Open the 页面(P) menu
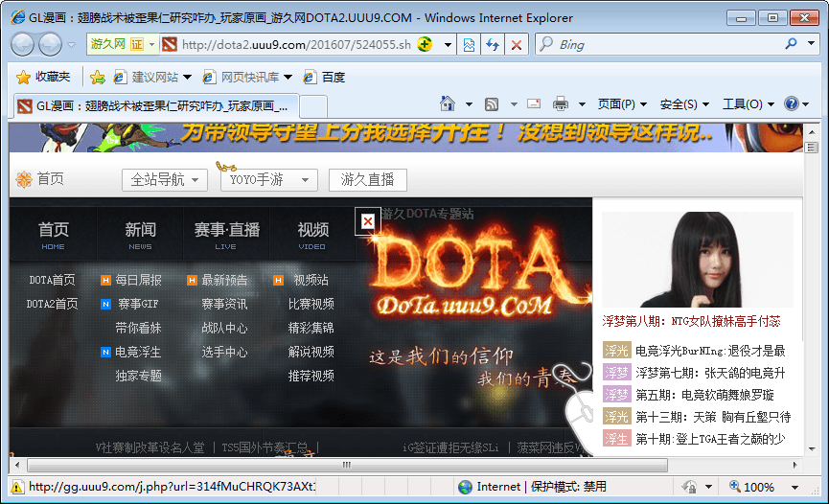Image resolution: width=829 pixels, height=504 pixels. click(x=622, y=104)
